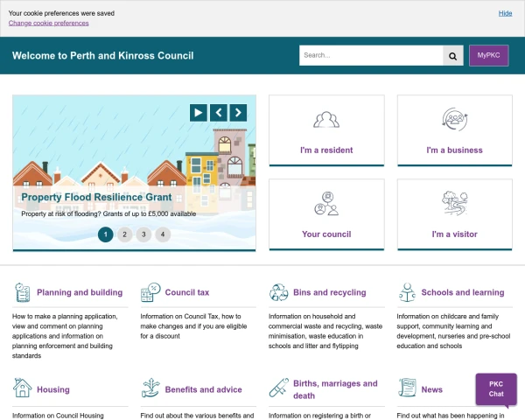This screenshot has height=420, width=525.
Task: Open Council tax heading link
Action: coord(187,292)
